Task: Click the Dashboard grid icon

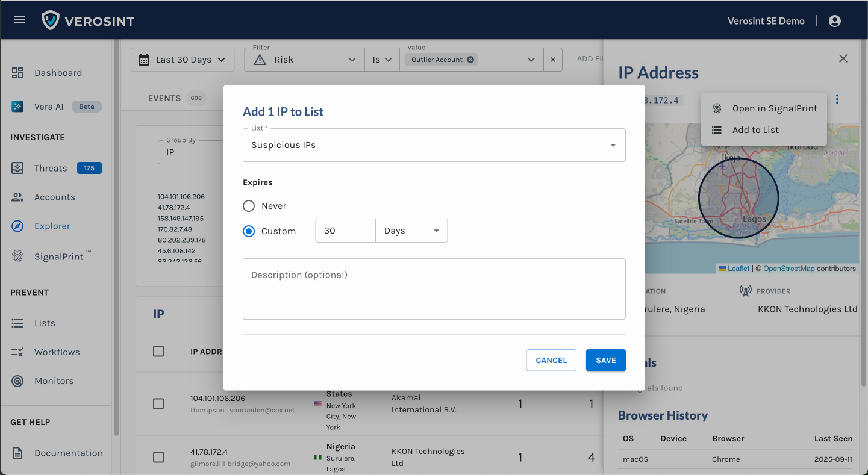Action: pos(17,73)
